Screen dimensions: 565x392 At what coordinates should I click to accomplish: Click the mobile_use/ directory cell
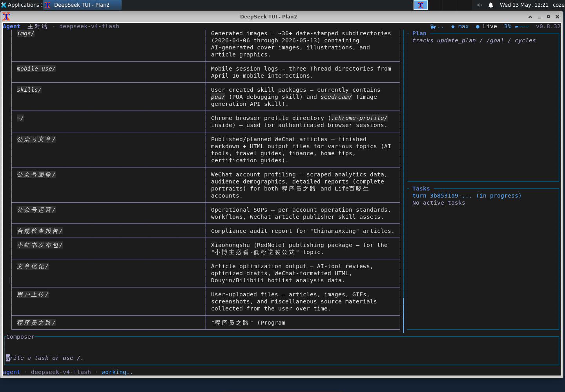(x=109, y=72)
